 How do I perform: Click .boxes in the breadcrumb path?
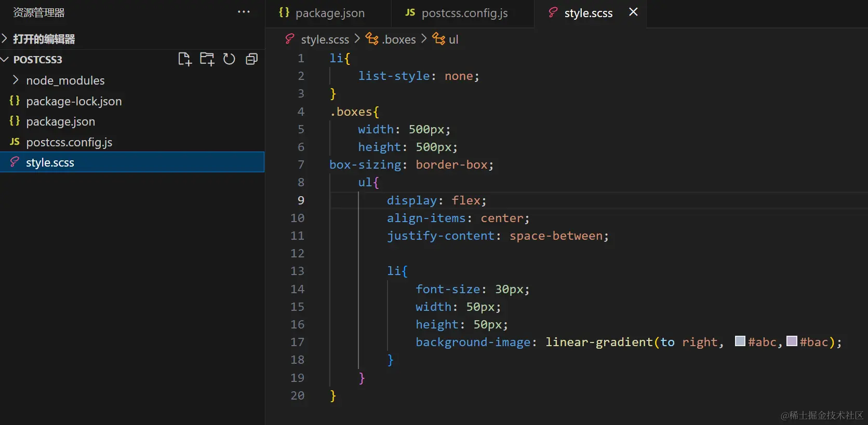(399, 39)
